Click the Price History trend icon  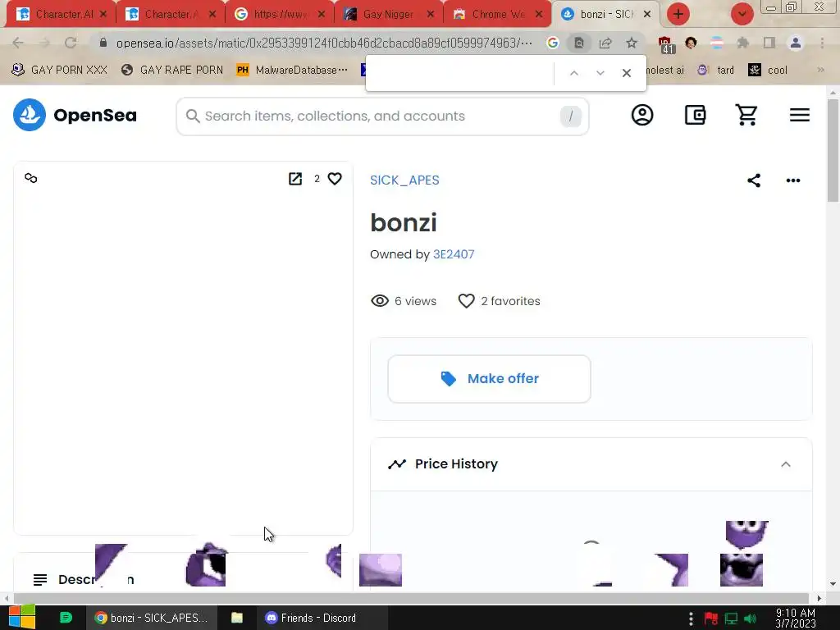point(397,463)
